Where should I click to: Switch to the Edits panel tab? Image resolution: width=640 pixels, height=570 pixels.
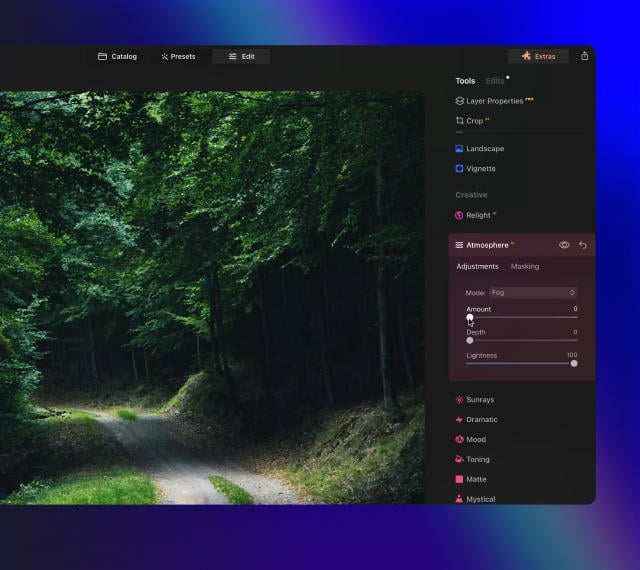coord(495,81)
